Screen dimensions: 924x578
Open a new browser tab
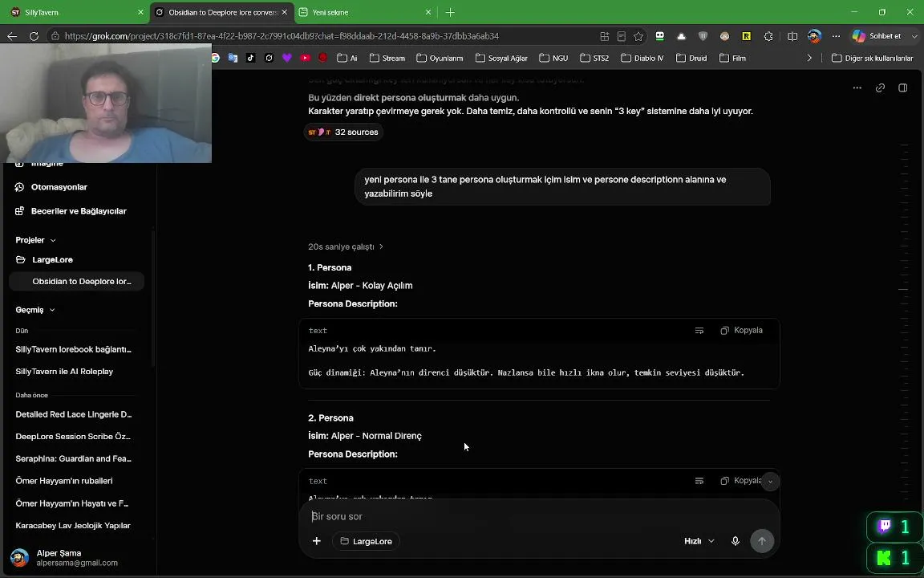(x=450, y=12)
